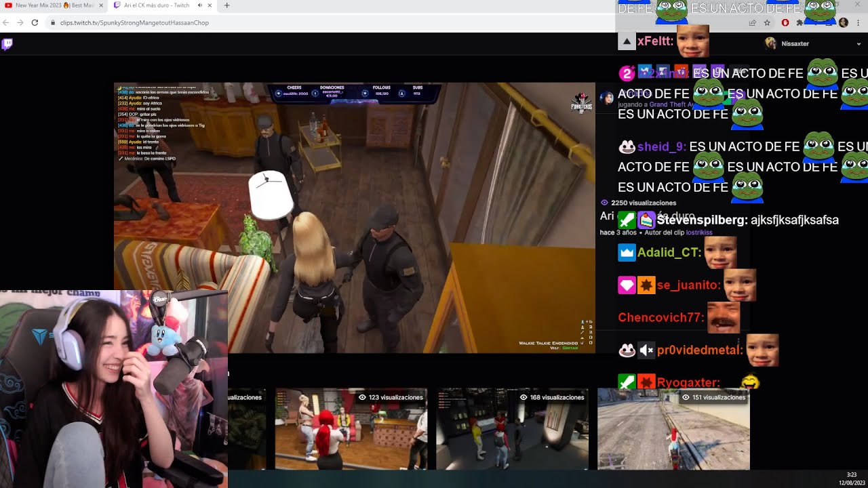The height and width of the screenshot is (488, 868).
Task: Click the orange star badge beside se_juanito
Action: [x=646, y=285]
